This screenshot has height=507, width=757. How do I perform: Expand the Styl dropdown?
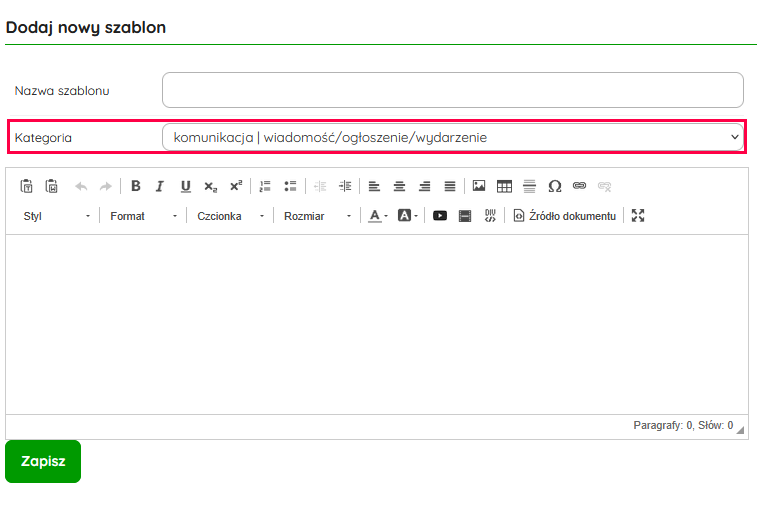click(56, 216)
